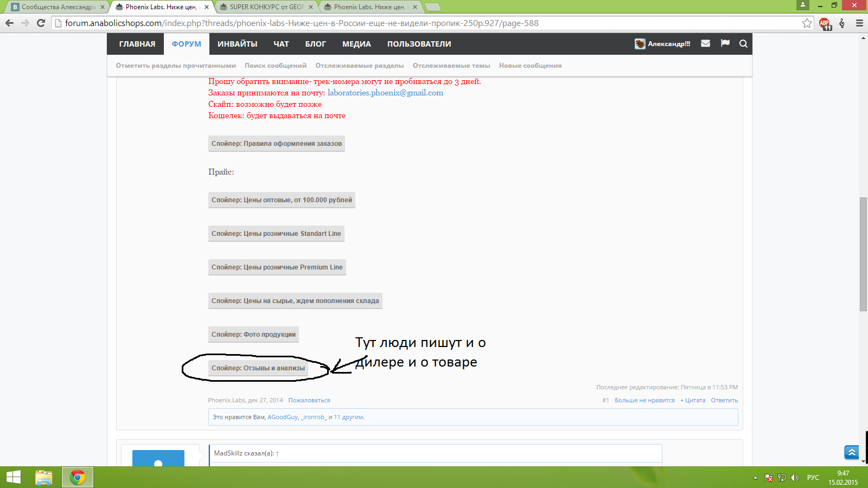Viewport: 868px width, 488px height.
Task: Click the page vertical scrollbar thumb
Action: [863, 254]
